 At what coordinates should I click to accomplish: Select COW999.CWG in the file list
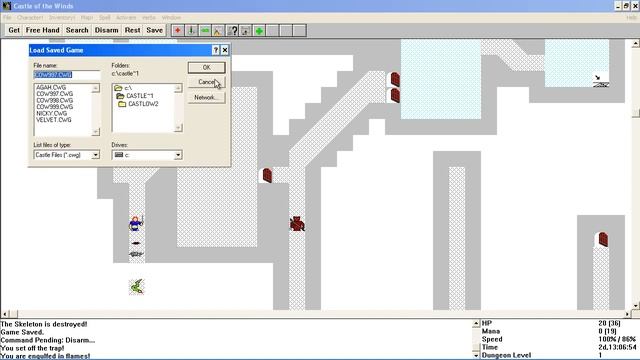(x=54, y=107)
